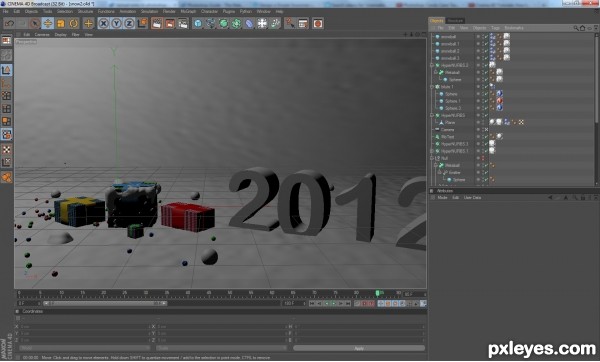Toggle the X axis lock

coord(103,24)
